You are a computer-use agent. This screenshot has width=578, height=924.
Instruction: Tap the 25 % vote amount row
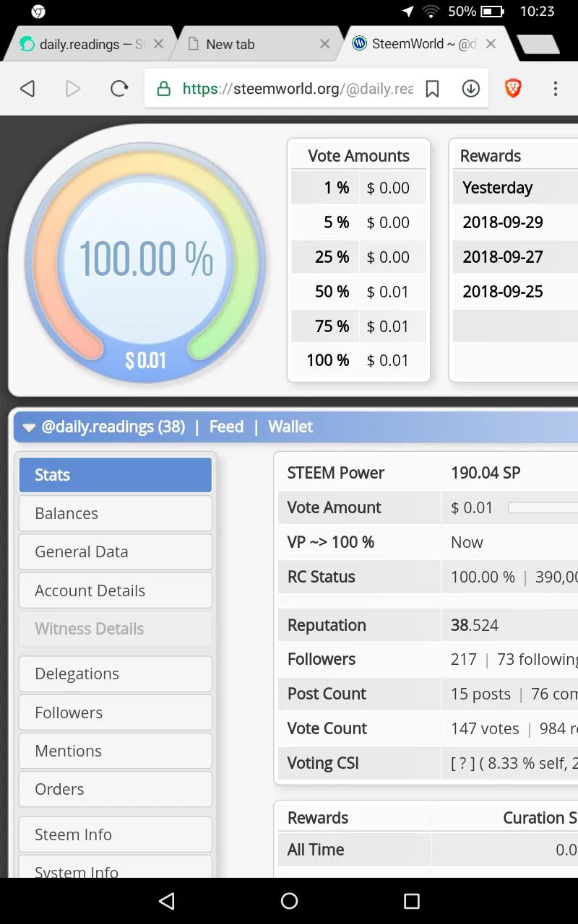(358, 257)
